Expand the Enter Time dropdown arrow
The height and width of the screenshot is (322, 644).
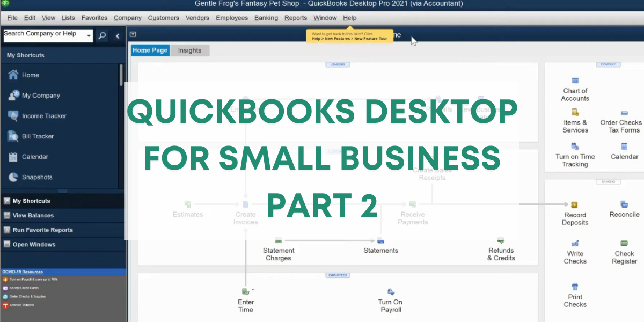click(x=253, y=290)
